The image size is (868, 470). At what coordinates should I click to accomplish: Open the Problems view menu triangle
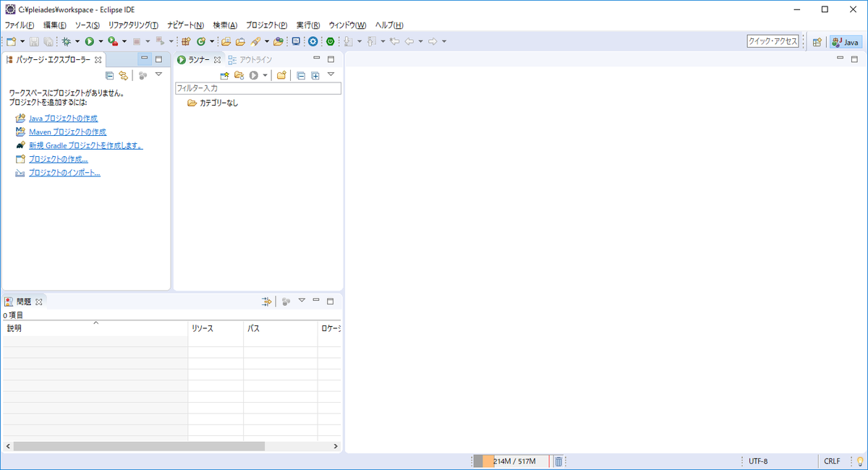point(302,300)
